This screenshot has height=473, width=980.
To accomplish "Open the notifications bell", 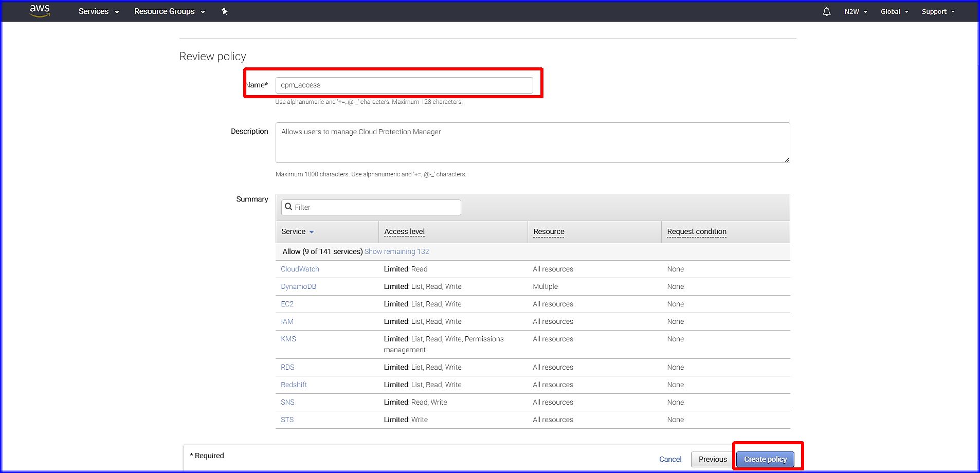I will click(x=827, y=11).
